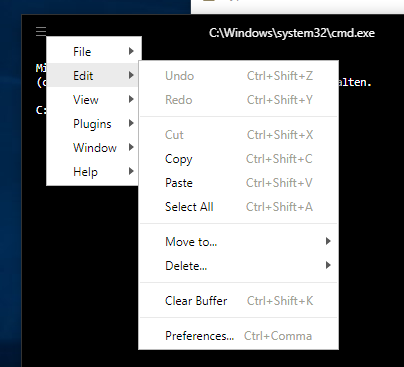Screen dimensions: 404x367
Task: Open the View submenu
Action: point(92,99)
